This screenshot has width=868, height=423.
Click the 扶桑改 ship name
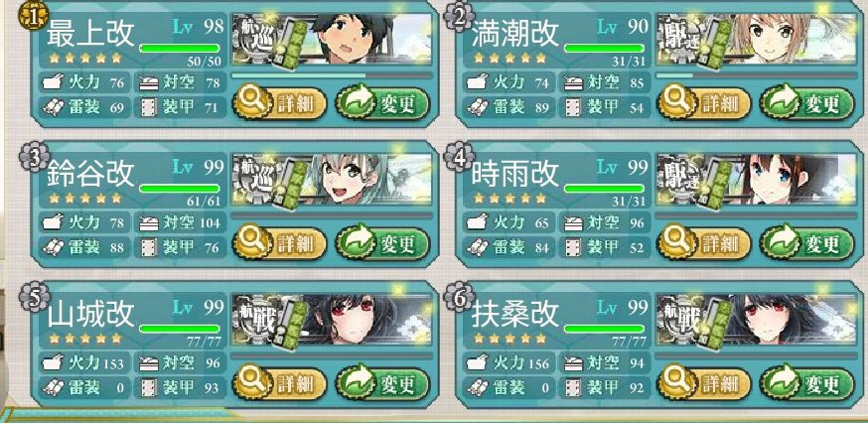(x=515, y=315)
